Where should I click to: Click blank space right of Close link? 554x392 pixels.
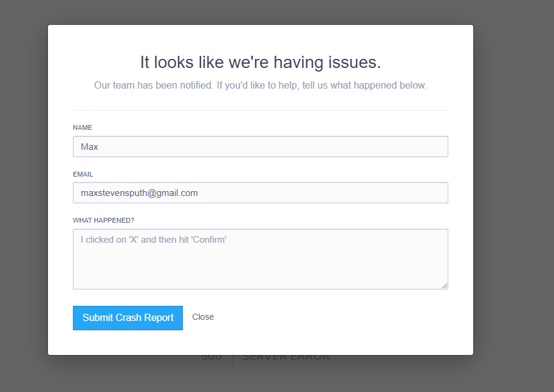(334, 317)
